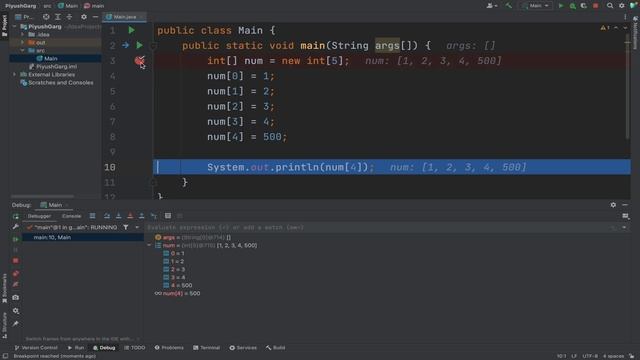Viewport: 640px width, 360px height.
Task: Hide the Project panel with minus icon
Action: [95, 17]
